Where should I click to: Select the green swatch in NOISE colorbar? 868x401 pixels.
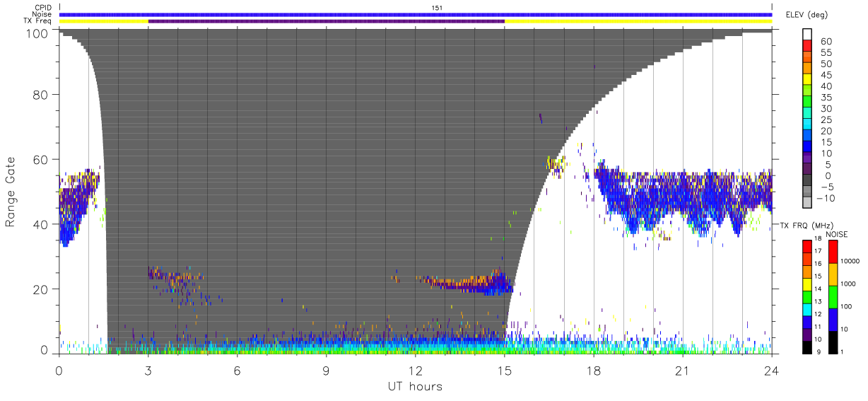click(x=833, y=297)
